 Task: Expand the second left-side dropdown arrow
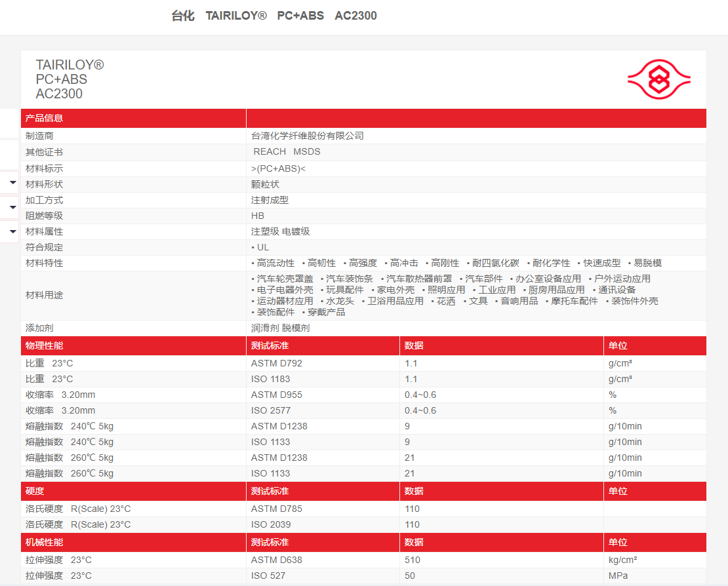click(13, 207)
